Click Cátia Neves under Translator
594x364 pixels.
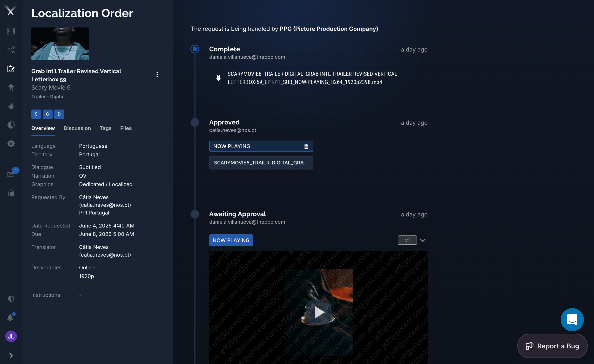pos(94,247)
